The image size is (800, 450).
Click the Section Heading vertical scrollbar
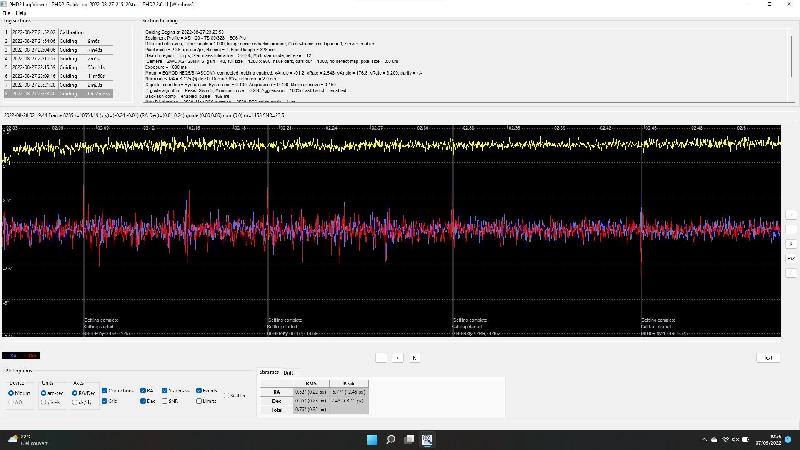pos(791,64)
